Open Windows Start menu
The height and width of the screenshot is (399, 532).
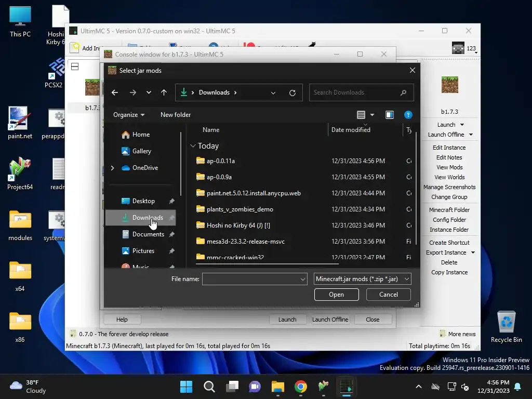(186, 387)
